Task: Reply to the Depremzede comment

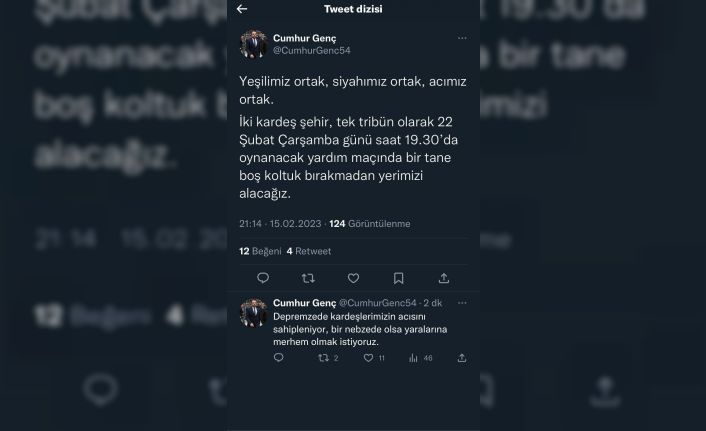Action: pyautogui.click(x=279, y=358)
